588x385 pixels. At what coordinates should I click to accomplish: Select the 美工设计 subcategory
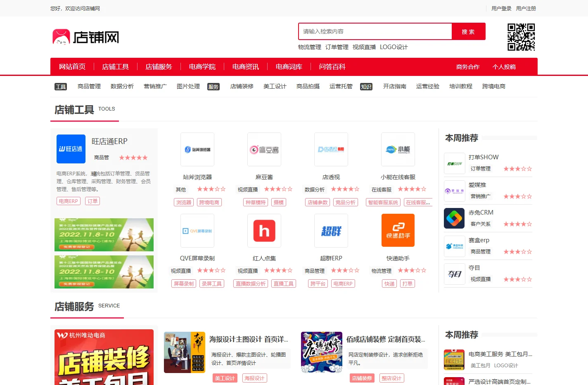[275, 86]
